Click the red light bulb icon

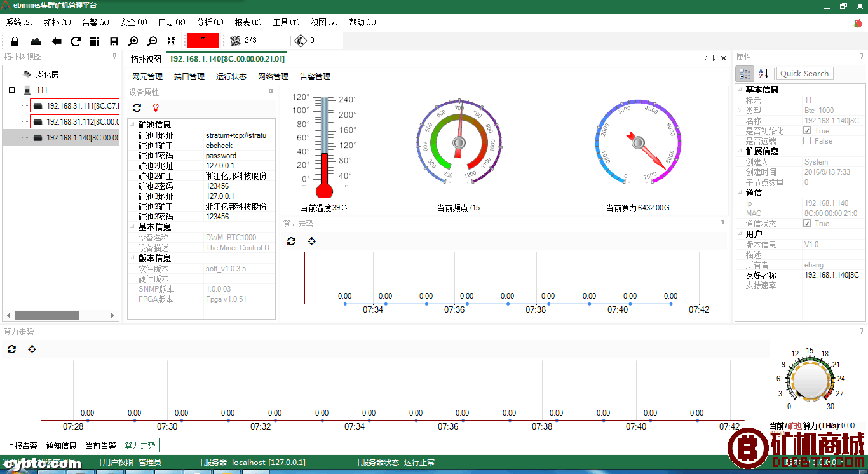point(155,108)
